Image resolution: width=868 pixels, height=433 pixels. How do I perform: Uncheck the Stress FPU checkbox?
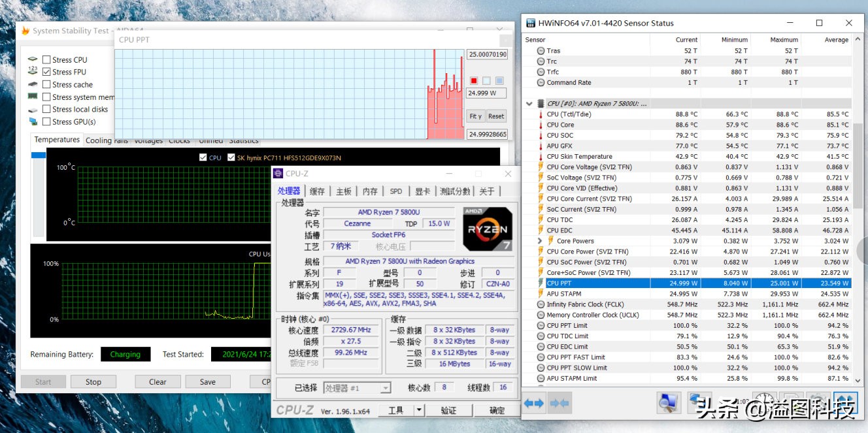click(x=46, y=72)
